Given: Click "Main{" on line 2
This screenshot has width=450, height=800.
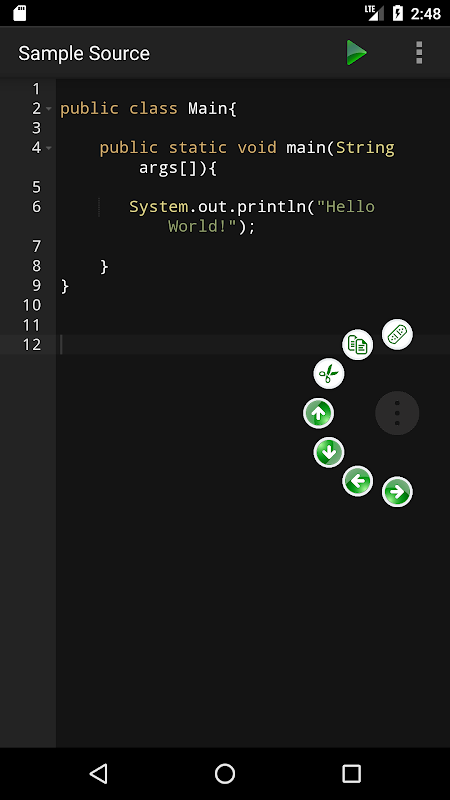Looking at the screenshot, I should (x=212, y=109).
